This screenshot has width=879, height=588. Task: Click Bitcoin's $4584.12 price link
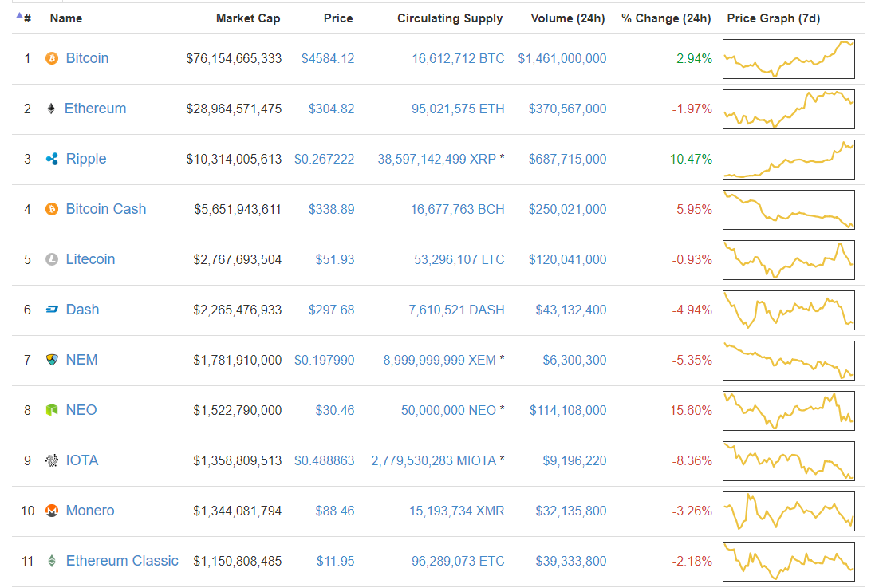328,58
